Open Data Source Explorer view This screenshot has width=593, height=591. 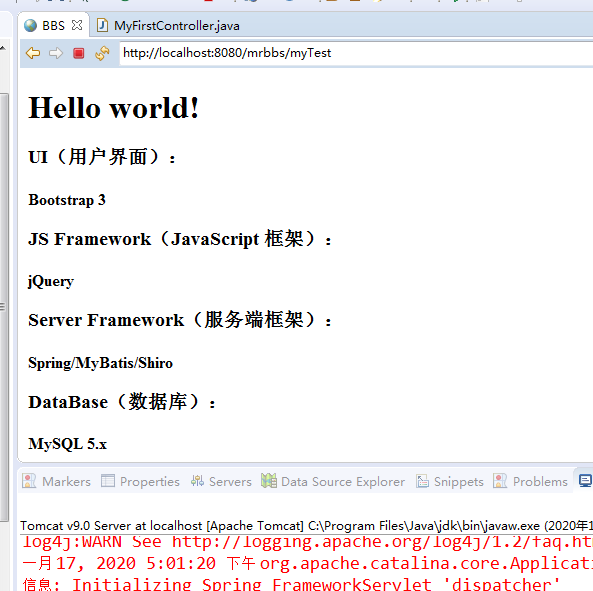[x=333, y=481]
